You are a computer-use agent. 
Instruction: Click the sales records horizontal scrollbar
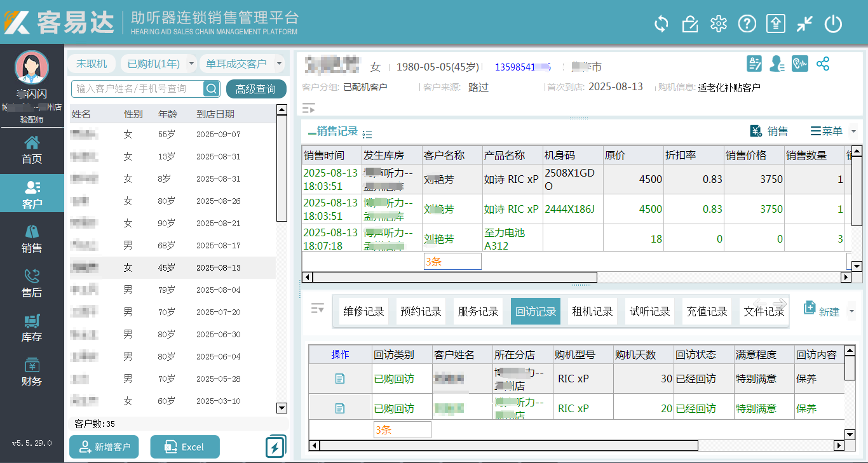pyautogui.click(x=454, y=277)
